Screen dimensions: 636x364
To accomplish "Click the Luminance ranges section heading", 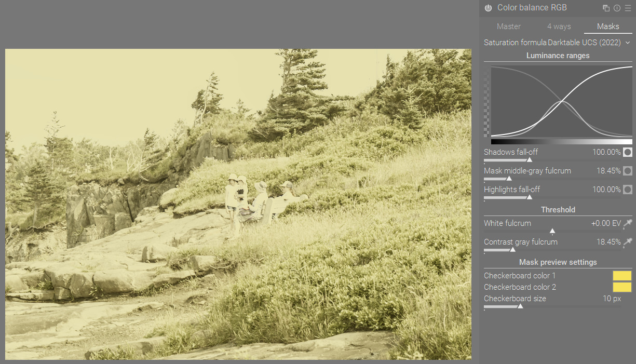I will (x=558, y=56).
